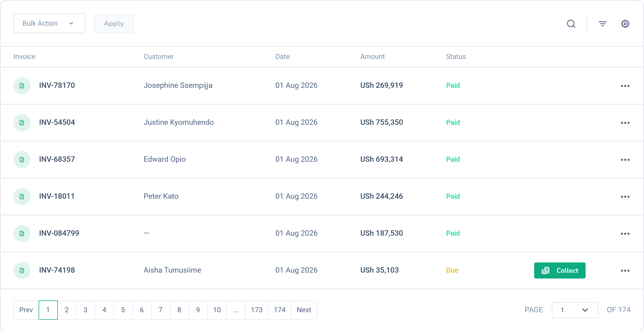Click customer name Edward Opio
The width and height of the screenshot is (644, 331).
(x=165, y=159)
